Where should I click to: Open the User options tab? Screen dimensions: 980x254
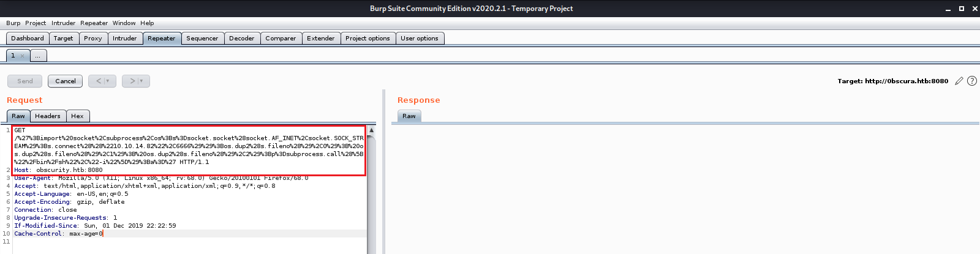[x=420, y=38]
